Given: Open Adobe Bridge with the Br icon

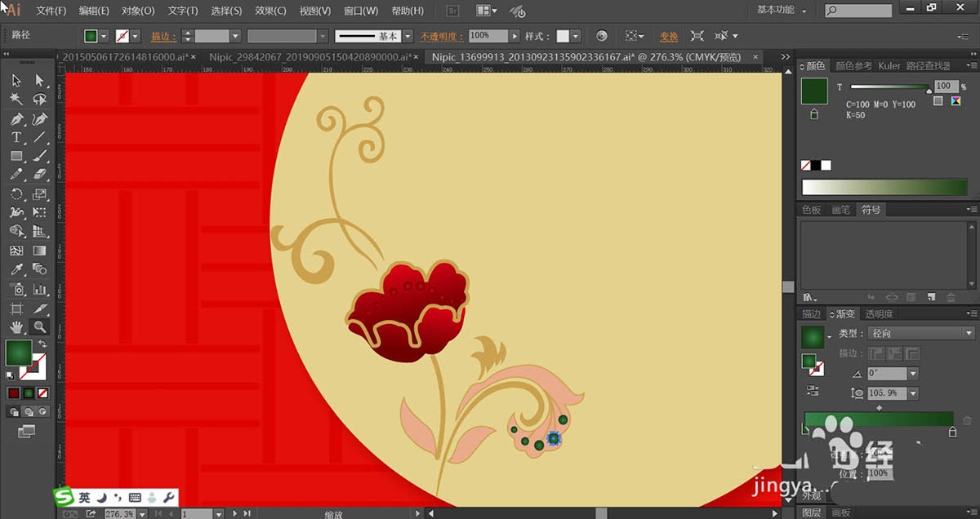Looking at the screenshot, I should pyautogui.click(x=454, y=11).
